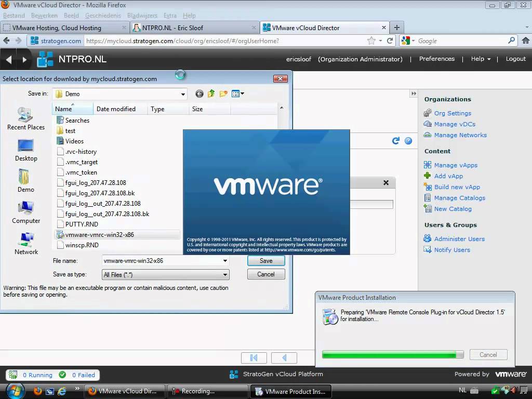Open the Windows Start orb
Viewport: 532px width, 399px height.
[15, 391]
